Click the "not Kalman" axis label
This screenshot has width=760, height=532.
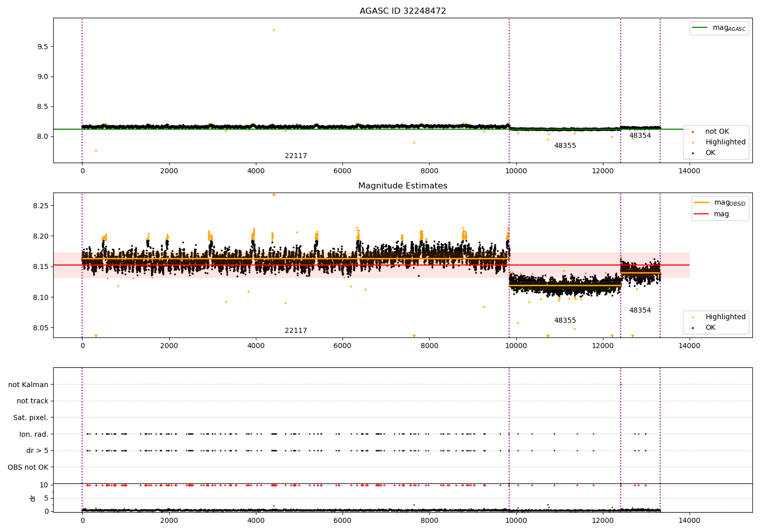click(x=28, y=385)
